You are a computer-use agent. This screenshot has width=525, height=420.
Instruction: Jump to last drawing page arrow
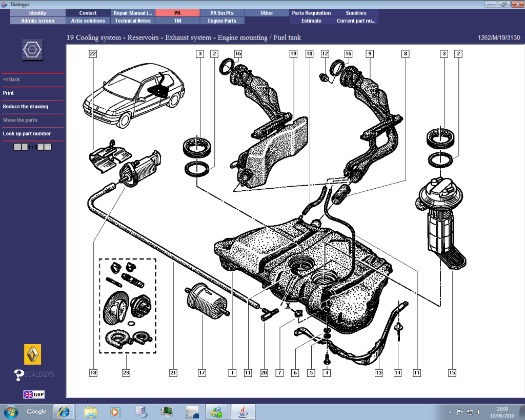click(x=48, y=147)
